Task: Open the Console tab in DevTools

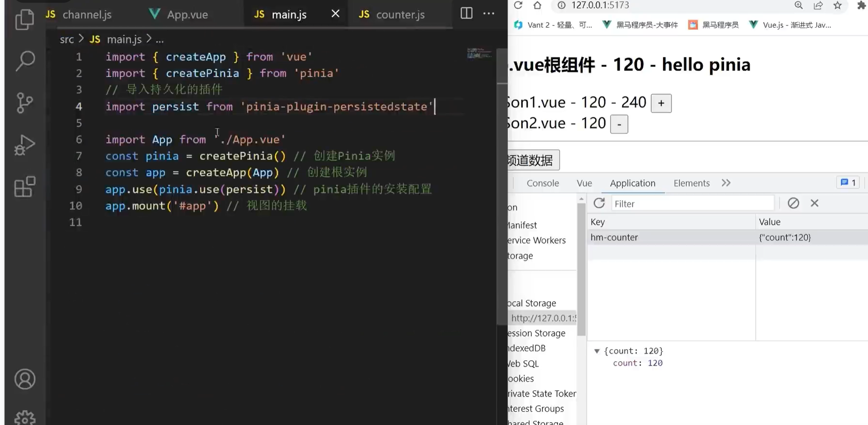Action: pos(542,183)
